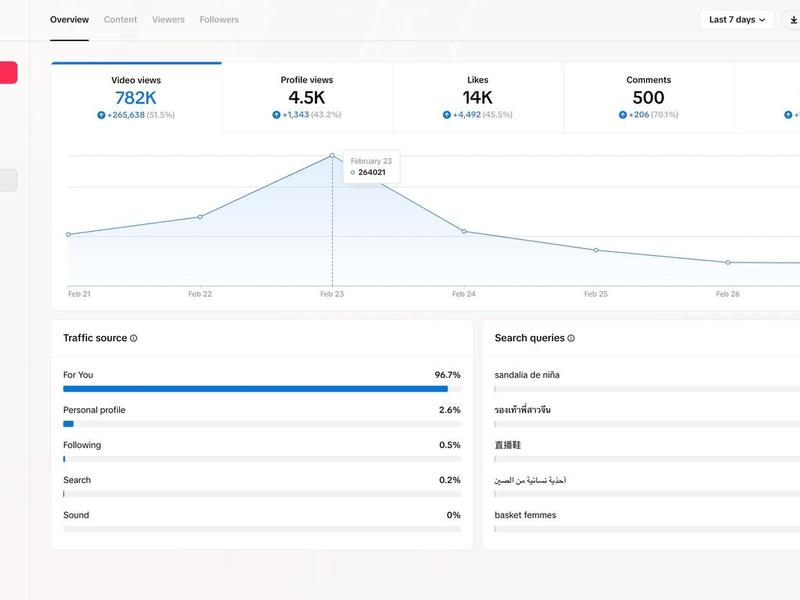Click the Personal profile traffic progress bar
Image resolution: width=800 pixels, height=600 pixels.
262,424
